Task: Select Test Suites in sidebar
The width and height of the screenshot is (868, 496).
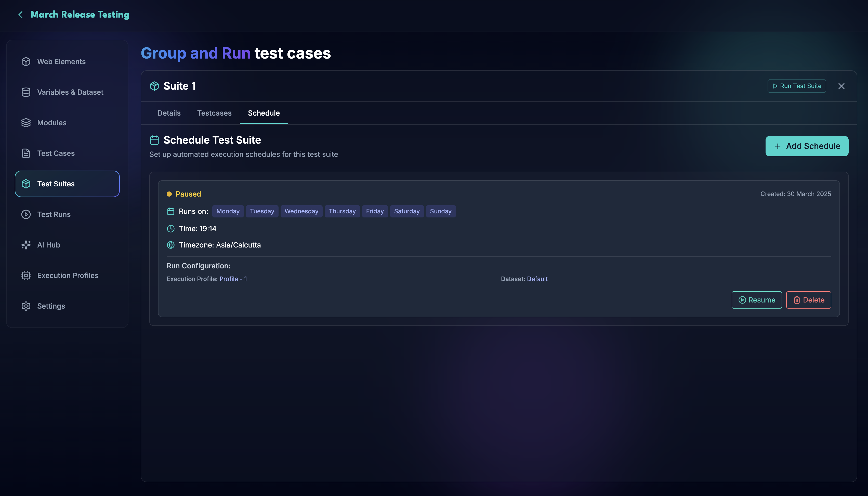Action: 67,184
